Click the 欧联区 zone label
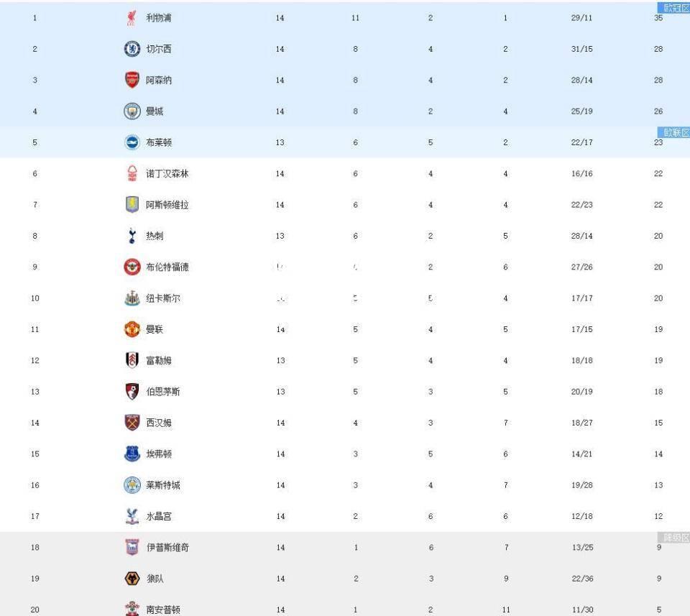 pos(673,132)
